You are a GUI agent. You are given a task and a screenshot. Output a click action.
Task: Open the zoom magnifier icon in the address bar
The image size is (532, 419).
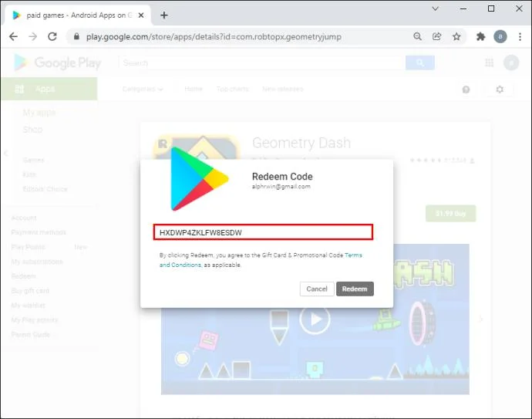coord(418,36)
